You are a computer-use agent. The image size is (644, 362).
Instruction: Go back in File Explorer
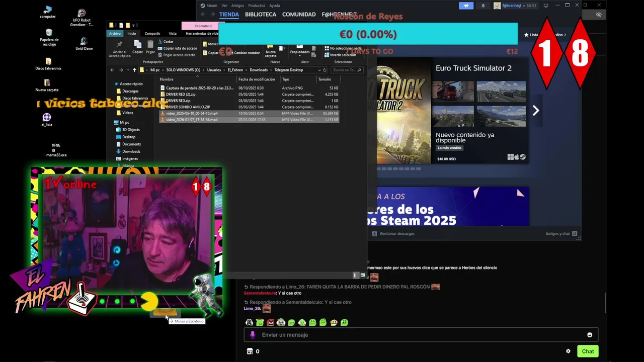112,70
